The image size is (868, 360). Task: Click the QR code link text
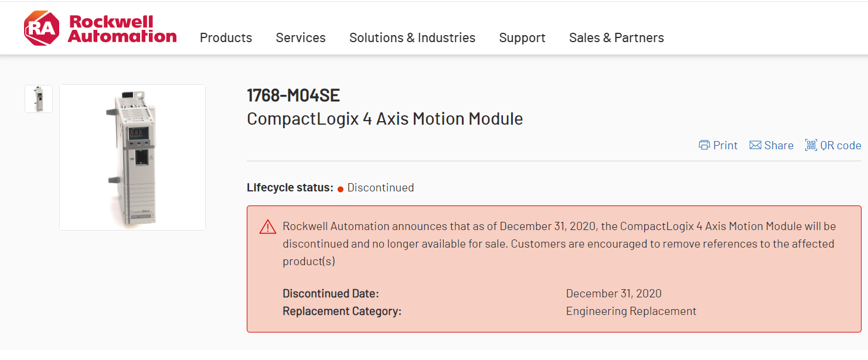[x=840, y=146]
